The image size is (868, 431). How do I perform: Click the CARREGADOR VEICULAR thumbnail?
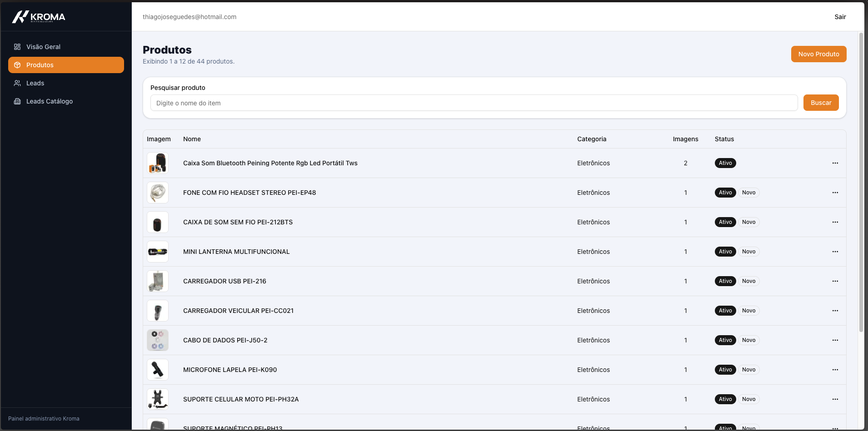158,311
